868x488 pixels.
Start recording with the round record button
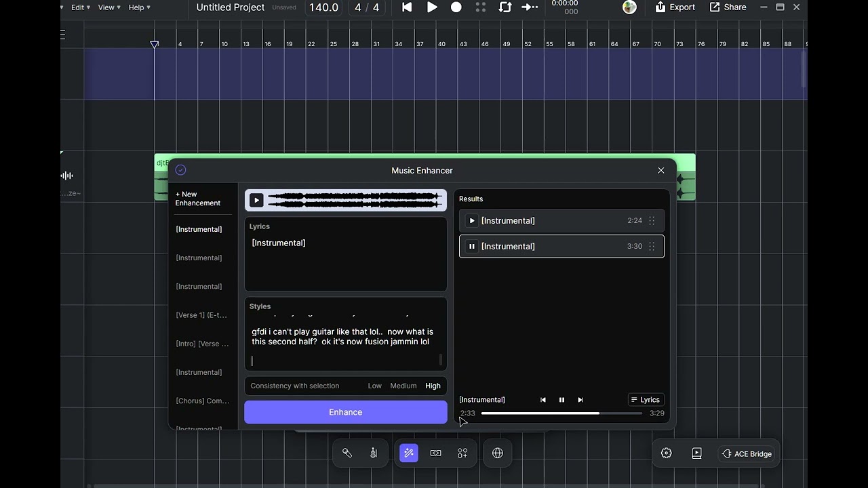tap(456, 7)
